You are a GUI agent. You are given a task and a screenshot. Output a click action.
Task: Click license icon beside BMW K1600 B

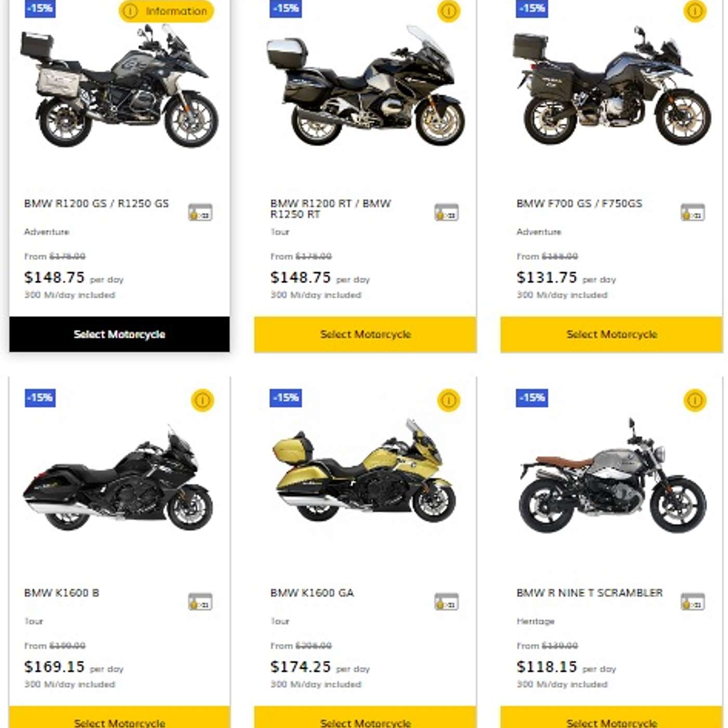pos(200,602)
